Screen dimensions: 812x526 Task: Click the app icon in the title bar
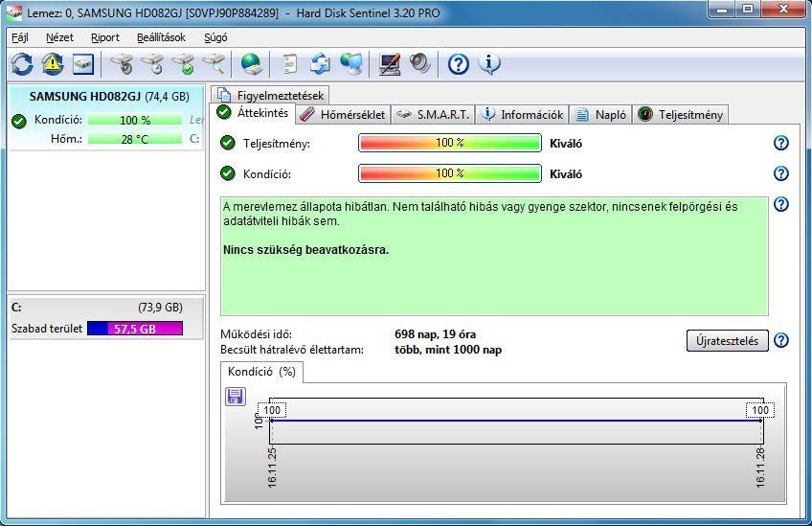14,12
